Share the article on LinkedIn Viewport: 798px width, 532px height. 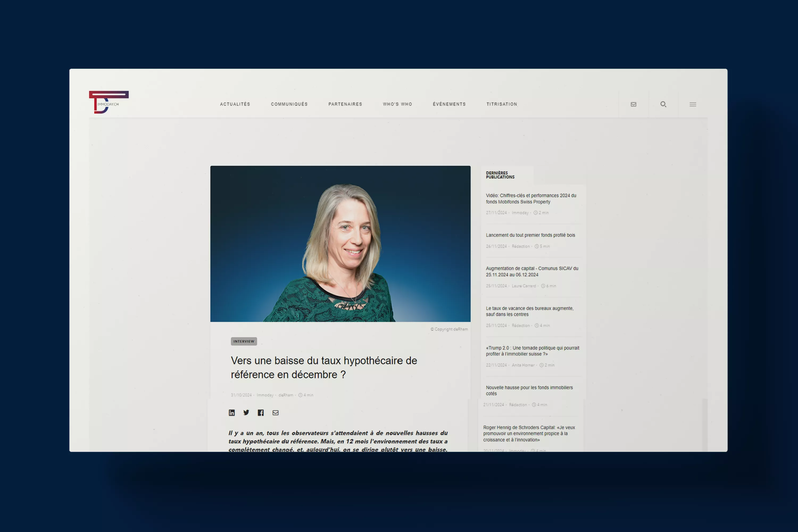[x=232, y=413]
